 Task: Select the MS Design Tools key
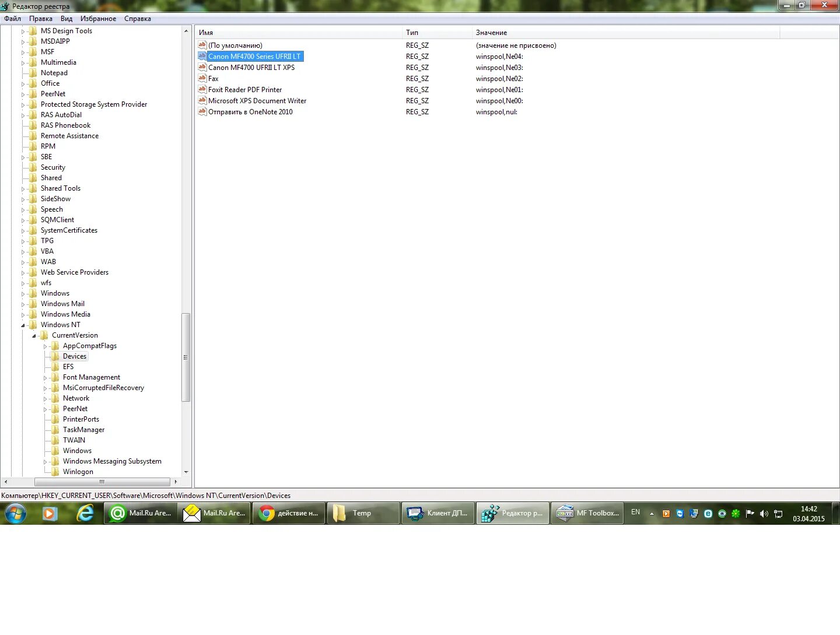66,31
